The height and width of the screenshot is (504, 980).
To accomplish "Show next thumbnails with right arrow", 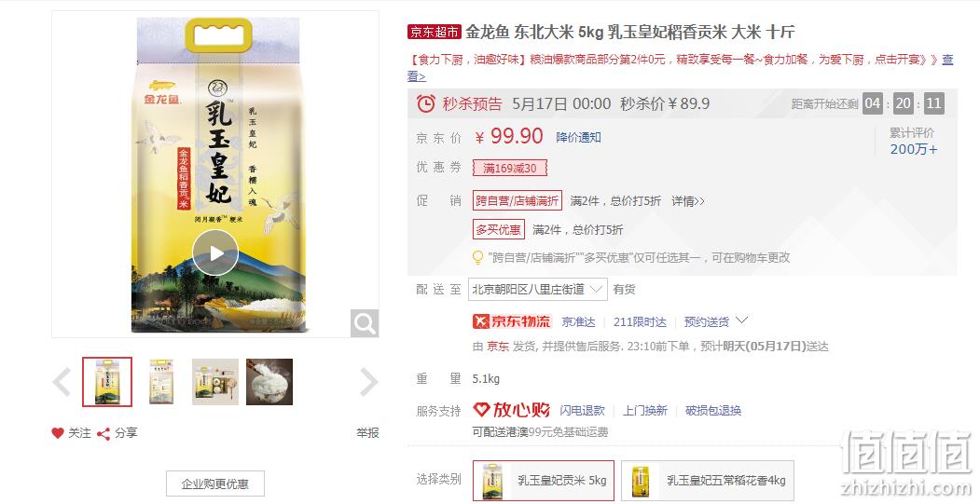I will pyautogui.click(x=368, y=382).
